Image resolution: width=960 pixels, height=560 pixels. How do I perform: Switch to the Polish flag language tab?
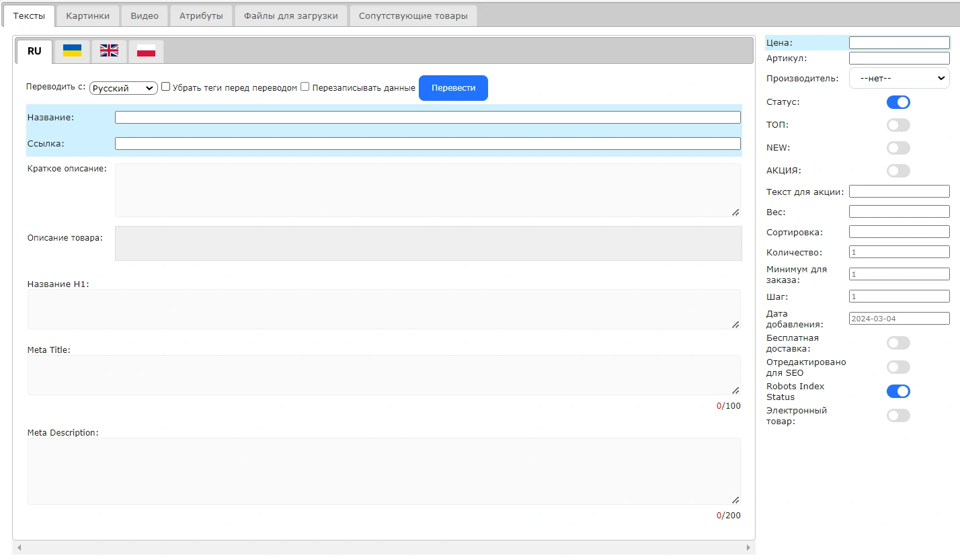[146, 51]
